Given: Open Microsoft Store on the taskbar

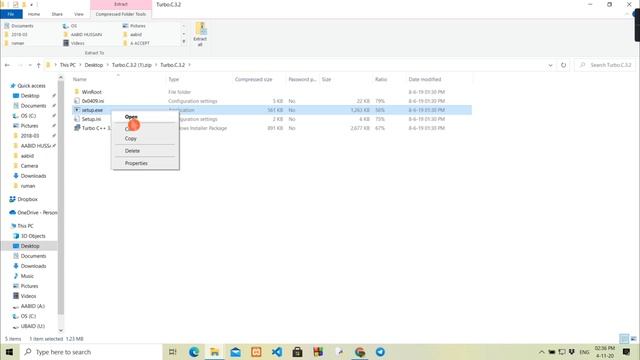Looking at the screenshot, I should [298, 352].
